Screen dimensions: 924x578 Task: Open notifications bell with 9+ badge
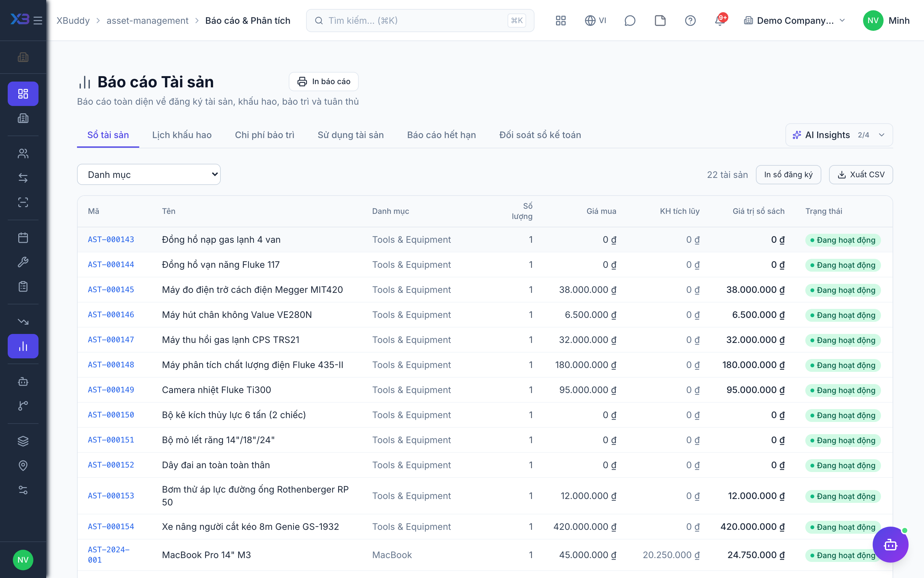point(721,21)
